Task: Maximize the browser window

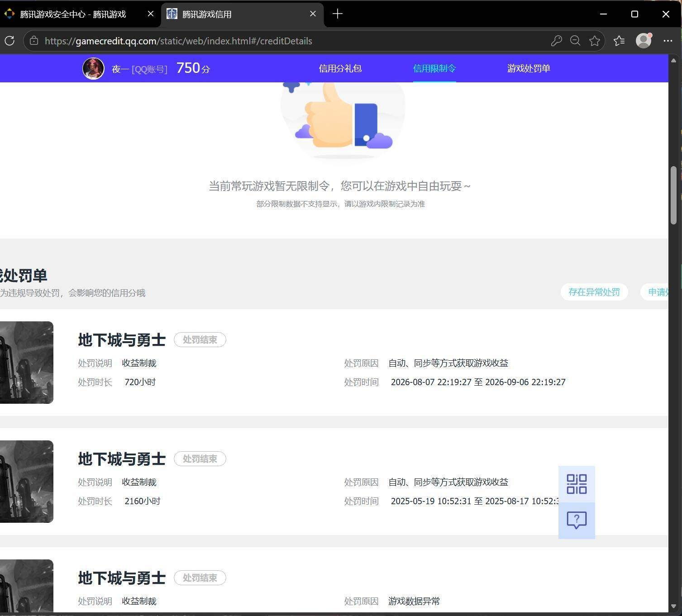Action: pos(634,14)
